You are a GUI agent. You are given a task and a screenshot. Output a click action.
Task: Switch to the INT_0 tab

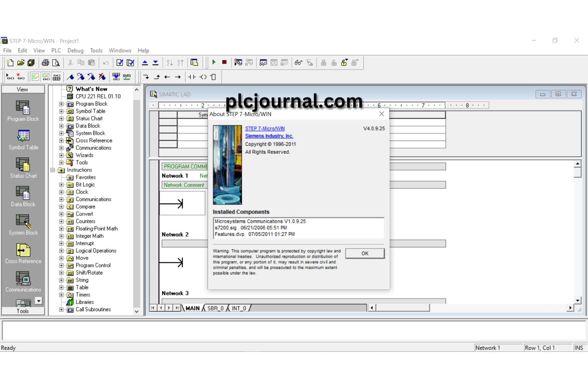coord(239,308)
